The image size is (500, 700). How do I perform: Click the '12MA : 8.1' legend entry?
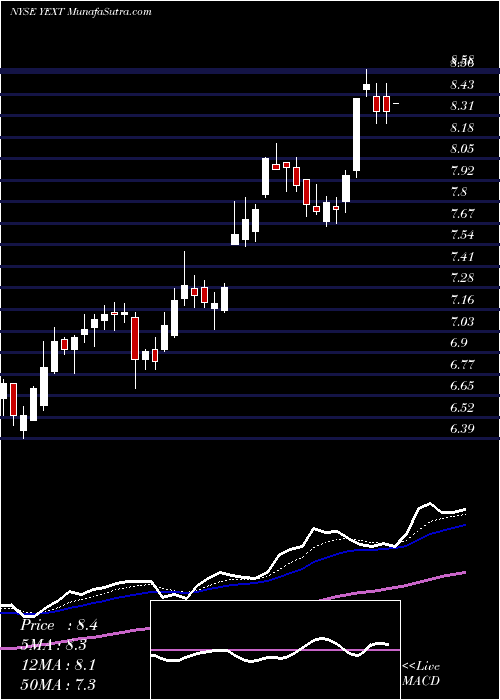(x=58, y=665)
